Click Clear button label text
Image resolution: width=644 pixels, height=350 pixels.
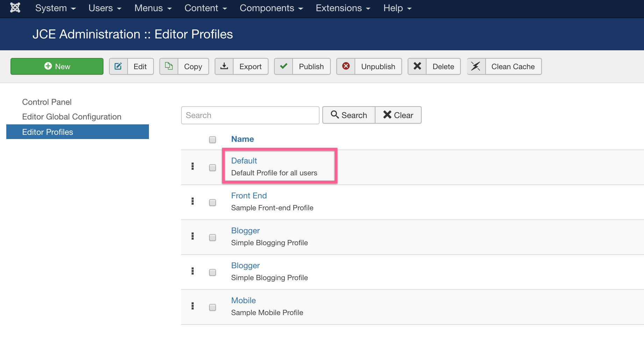[403, 115]
